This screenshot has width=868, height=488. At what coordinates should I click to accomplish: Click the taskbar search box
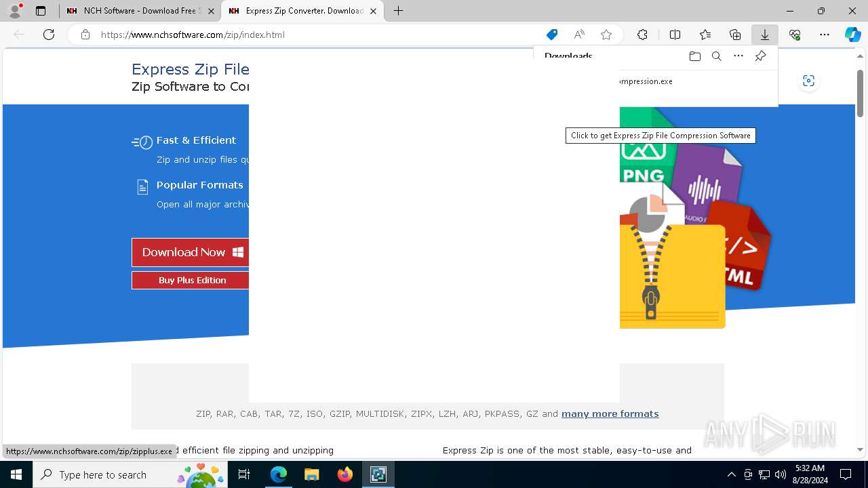130,474
